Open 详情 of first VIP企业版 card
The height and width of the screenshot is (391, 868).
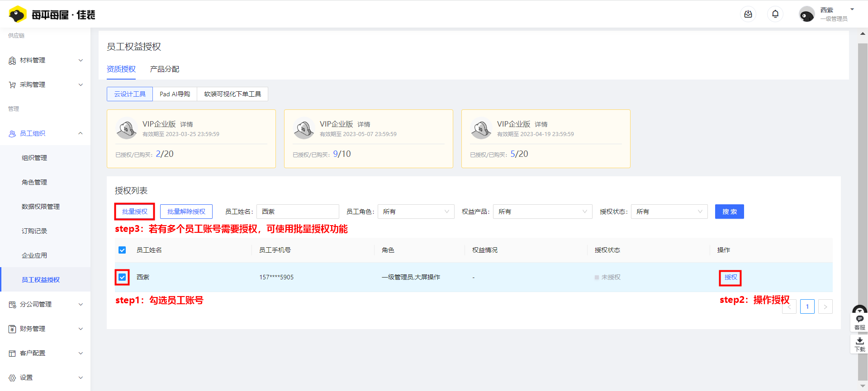pyautogui.click(x=186, y=124)
